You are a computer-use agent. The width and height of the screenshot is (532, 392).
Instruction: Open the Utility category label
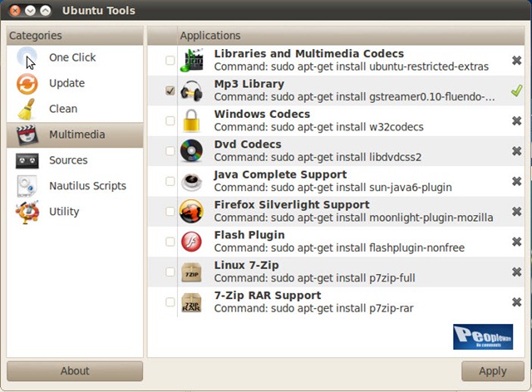[64, 212]
